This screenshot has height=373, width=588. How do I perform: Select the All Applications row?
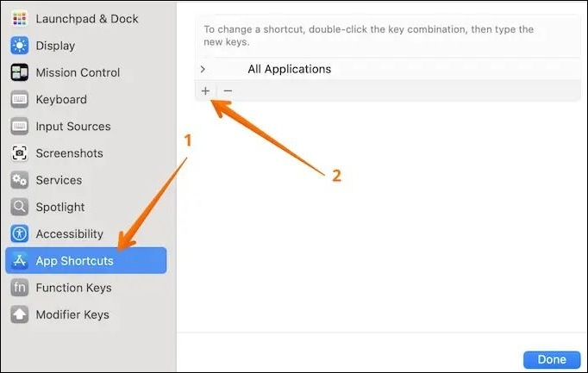point(289,69)
